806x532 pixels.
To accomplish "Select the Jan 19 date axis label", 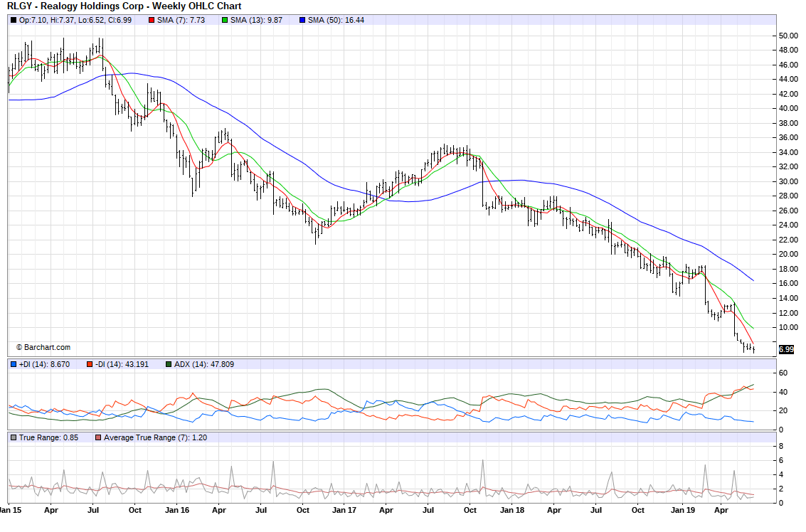I will click(682, 510).
